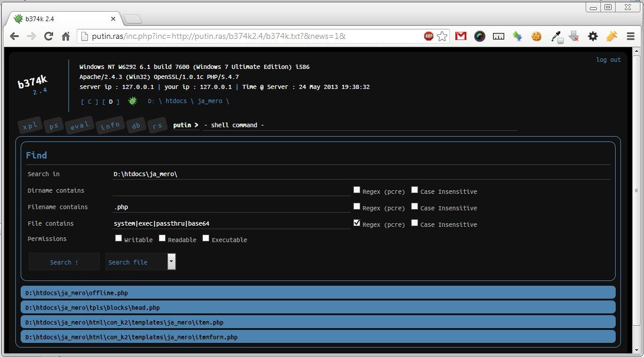Click the log out link
The image size is (644, 357).
pos(608,60)
